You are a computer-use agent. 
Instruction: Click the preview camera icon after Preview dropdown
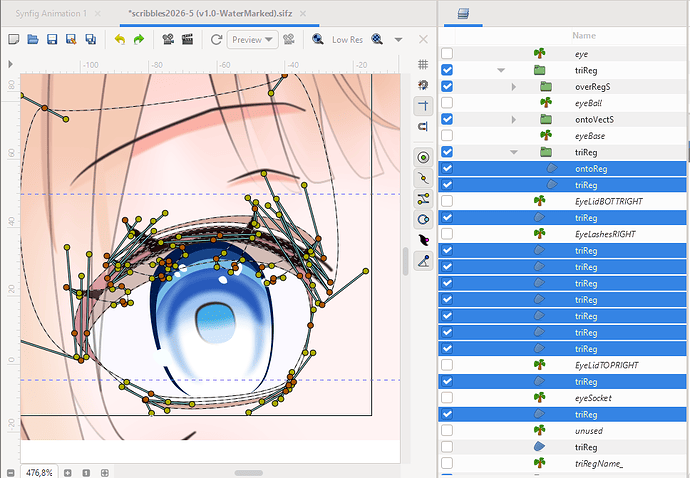(x=289, y=39)
